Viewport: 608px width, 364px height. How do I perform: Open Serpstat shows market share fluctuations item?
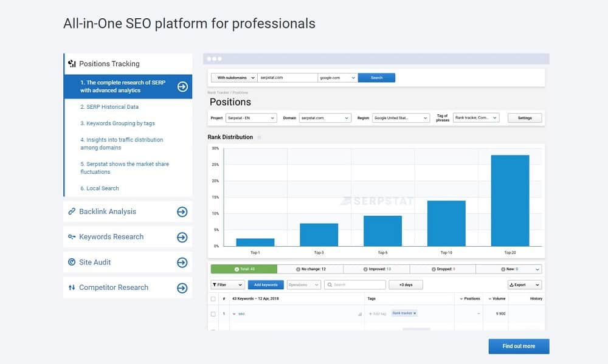125,168
